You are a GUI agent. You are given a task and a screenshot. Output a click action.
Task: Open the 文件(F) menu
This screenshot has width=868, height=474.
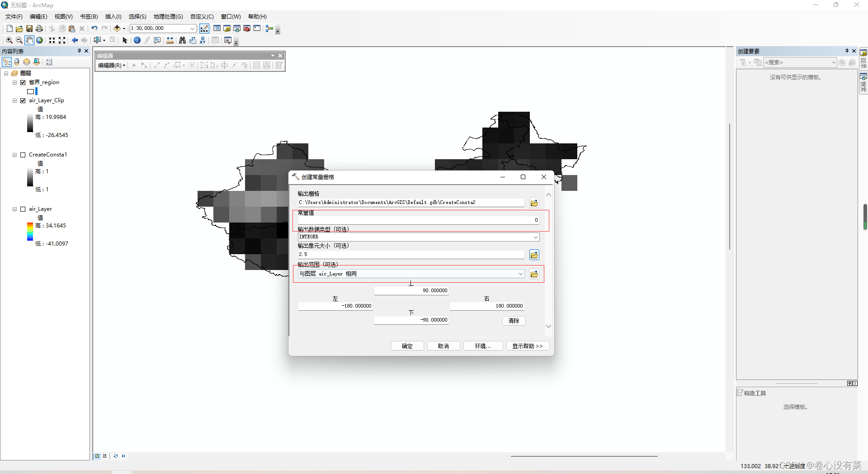pos(14,17)
